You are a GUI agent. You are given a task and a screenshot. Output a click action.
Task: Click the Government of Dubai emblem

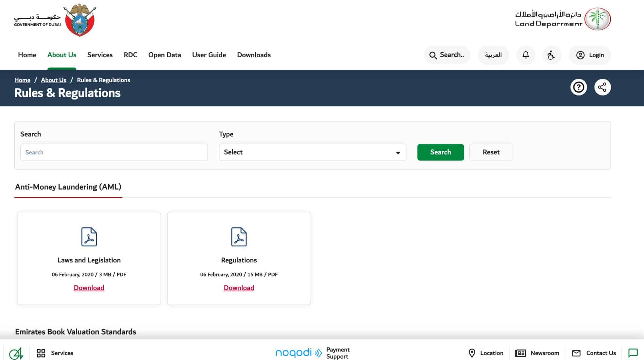pyautogui.click(x=80, y=20)
